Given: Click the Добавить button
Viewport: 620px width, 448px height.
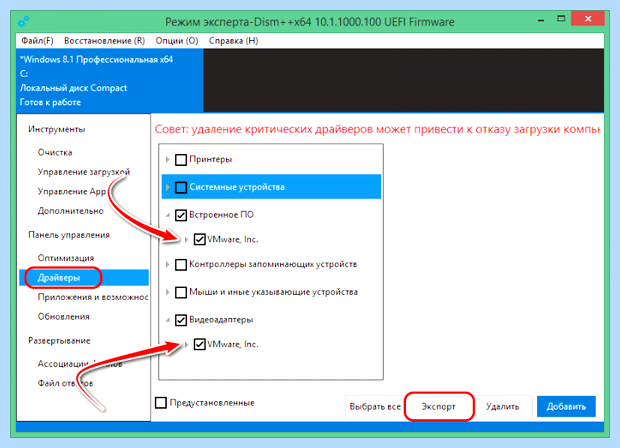Looking at the screenshot, I should 566,406.
